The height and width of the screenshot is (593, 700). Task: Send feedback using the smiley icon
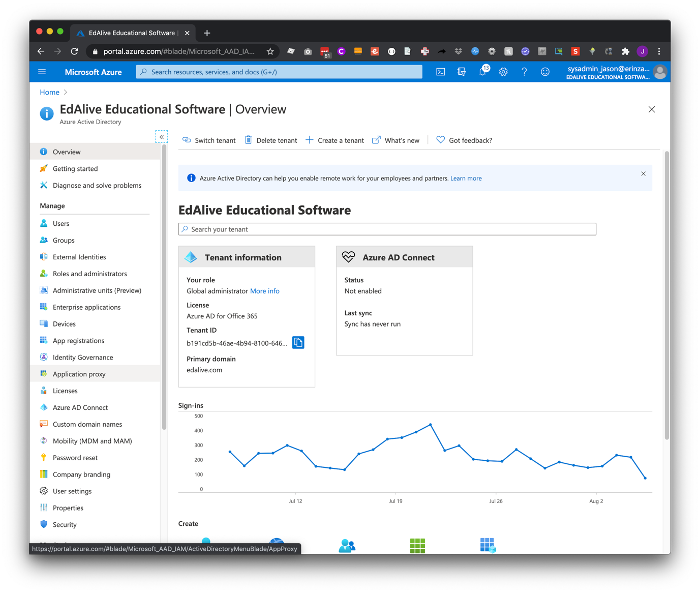(x=545, y=72)
